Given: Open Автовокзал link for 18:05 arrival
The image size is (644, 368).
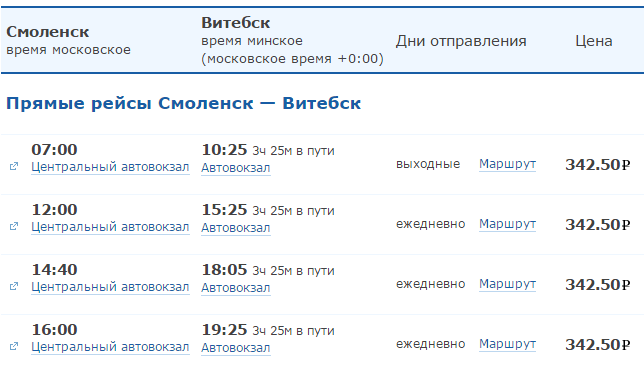Looking at the screenshot, I should pyautogui.click(x=236, y=288).
